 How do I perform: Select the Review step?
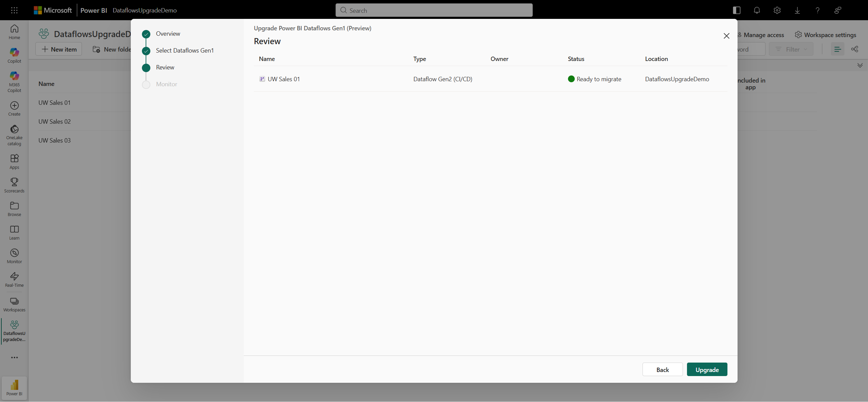click(165, 67)
